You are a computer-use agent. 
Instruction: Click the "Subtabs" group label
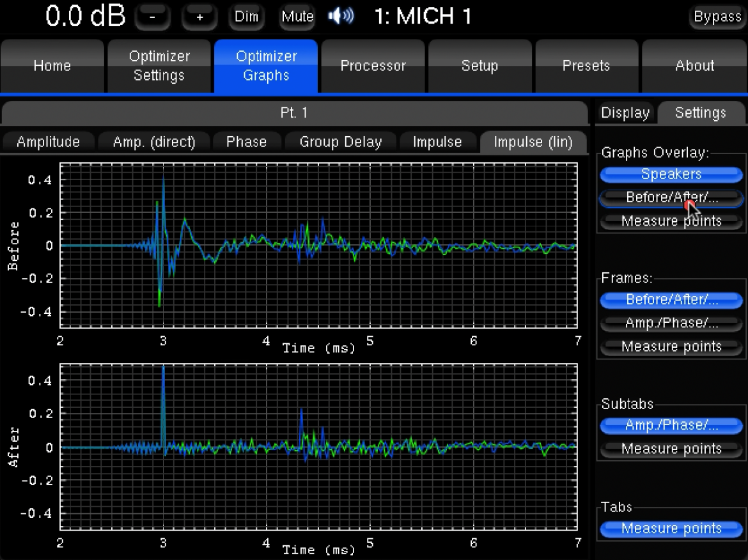point(627,404)
